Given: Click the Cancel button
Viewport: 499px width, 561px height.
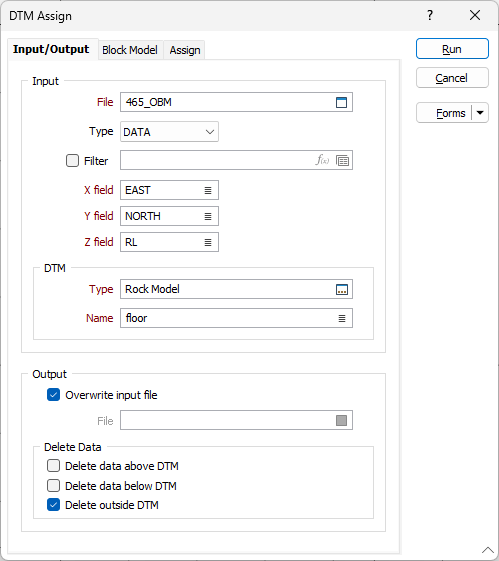Looking at the screenshot, I should (x=452, y=78).
